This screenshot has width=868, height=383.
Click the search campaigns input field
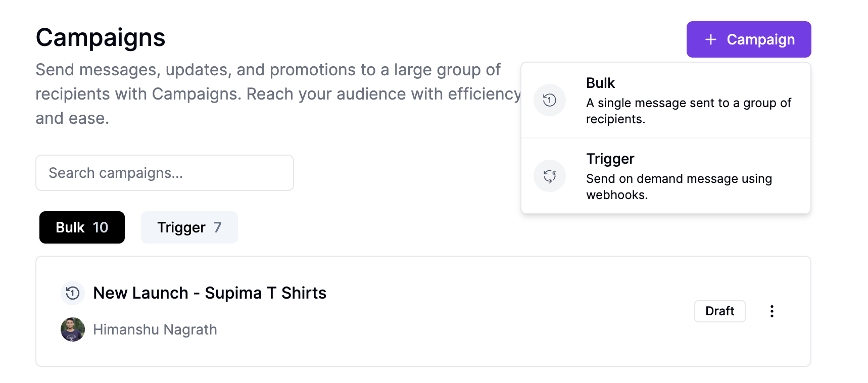point(165,172)
